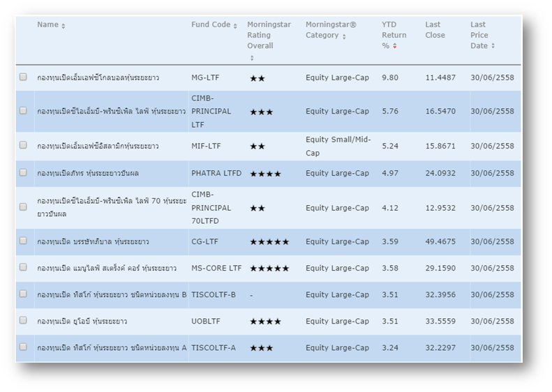Image resolution: width=552 pixels, height=392 pixels.
Task: Click the CIMB-PRINCIPAL 70LTFD fund code
Action: pos(211,208)
